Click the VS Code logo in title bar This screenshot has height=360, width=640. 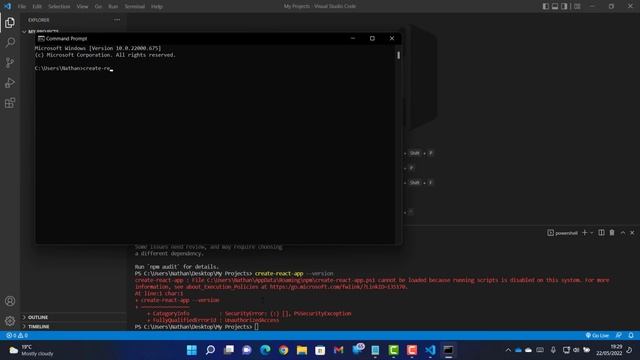click(x=7, y=6)
